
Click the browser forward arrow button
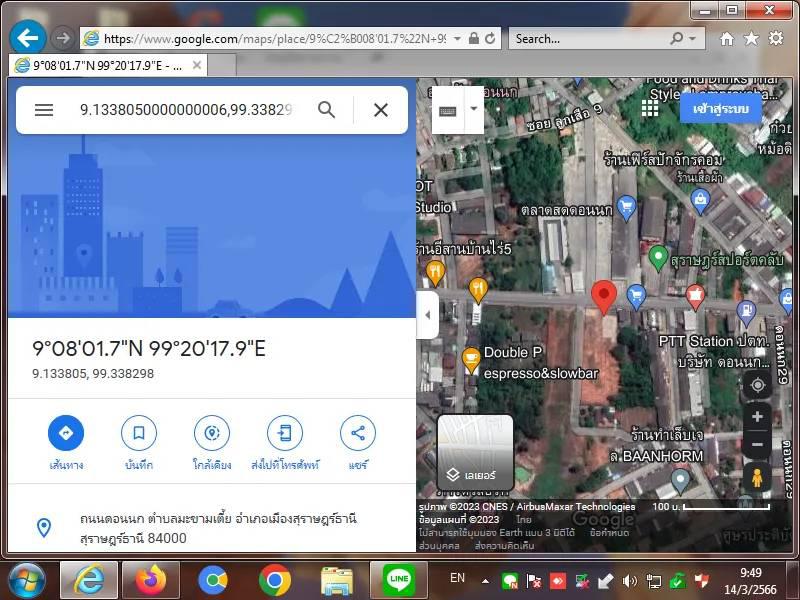63,38
